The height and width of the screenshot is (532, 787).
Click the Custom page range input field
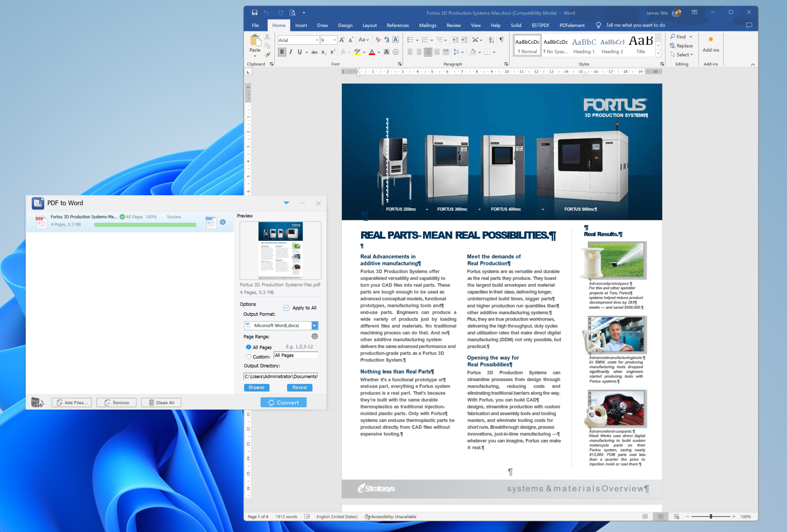point(296,355)
